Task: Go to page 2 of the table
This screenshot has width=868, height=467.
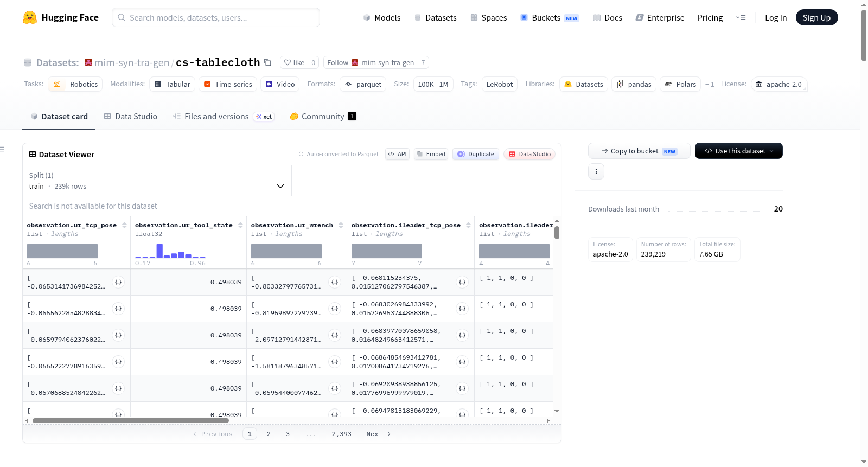Action: click(x=269, y=434)
